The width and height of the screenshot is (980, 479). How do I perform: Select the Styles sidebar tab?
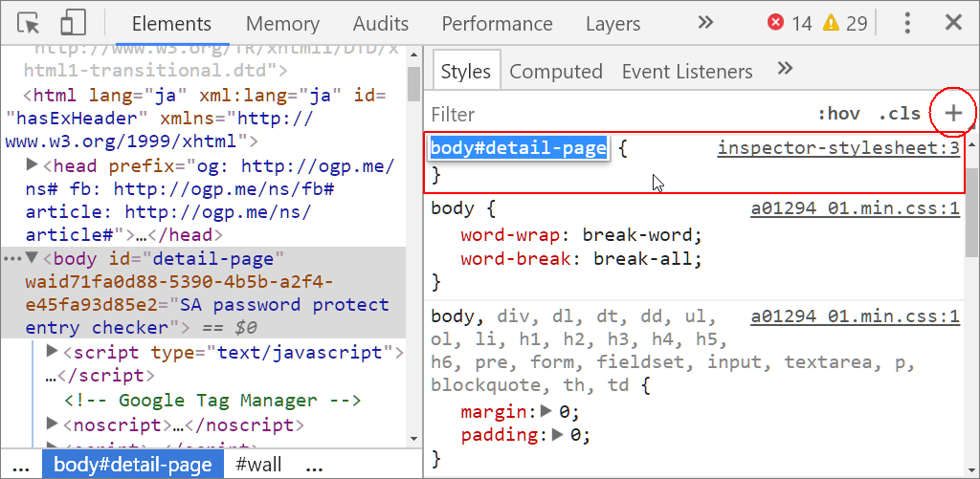pyautogui.click(x=466, y=71)
